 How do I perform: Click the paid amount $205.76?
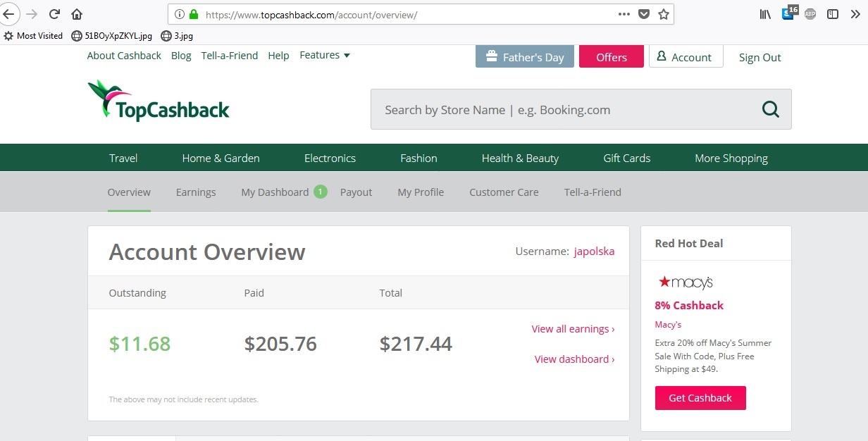pyautogui.click(x=280, y=344)
